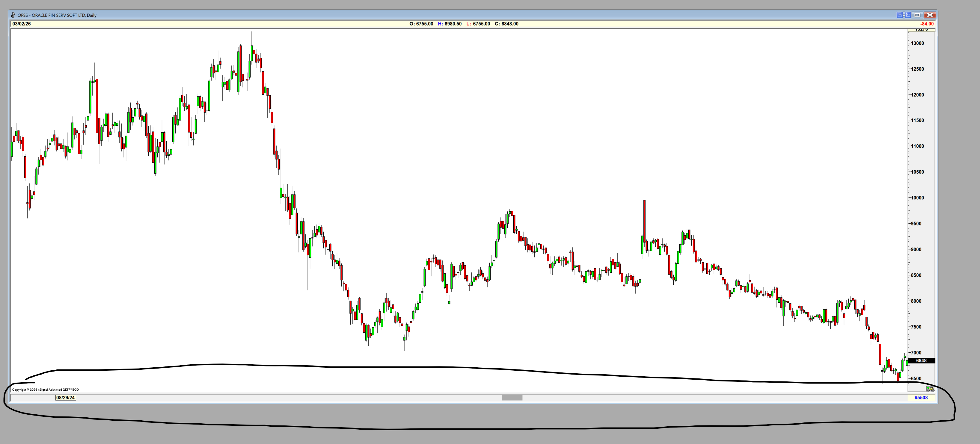Click the candlestick chart window icon
The image size is (980, 444).
coord(13,15)
